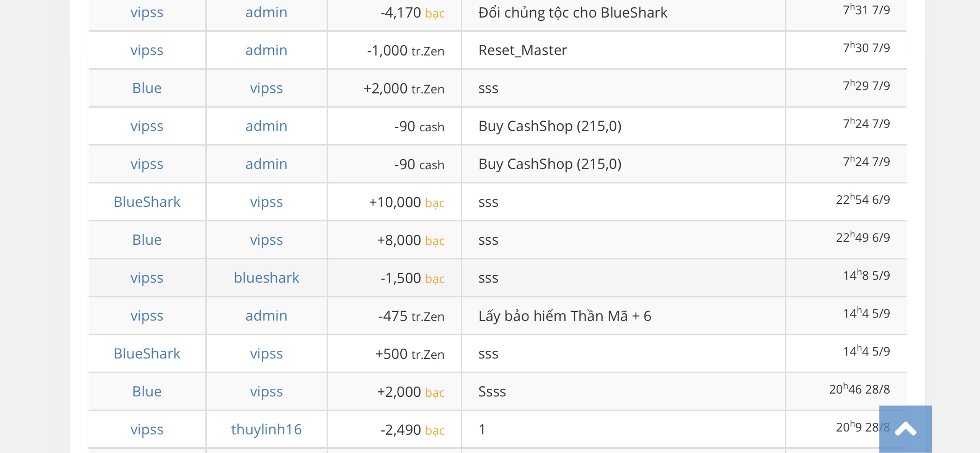This screenshot has width=980, height=453.
Task: Click Blue in the +2,000 tr.Zen row
Action: 147,88
